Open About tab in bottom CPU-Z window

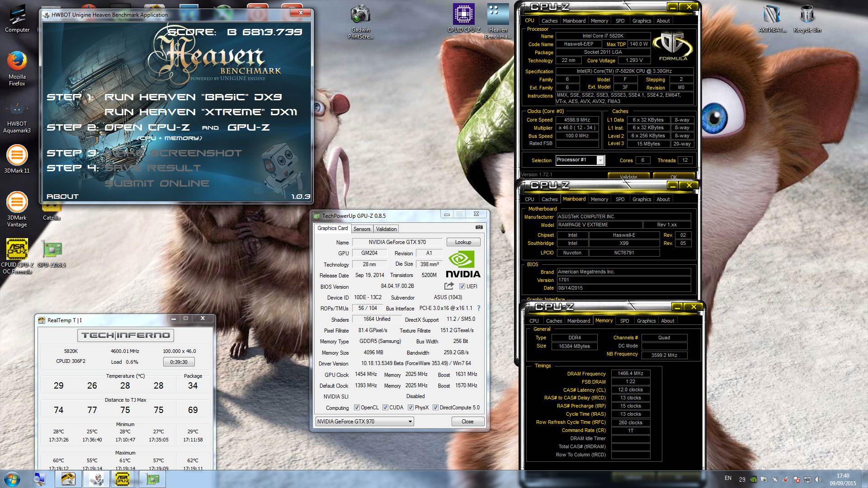click(x=667, y=321)
